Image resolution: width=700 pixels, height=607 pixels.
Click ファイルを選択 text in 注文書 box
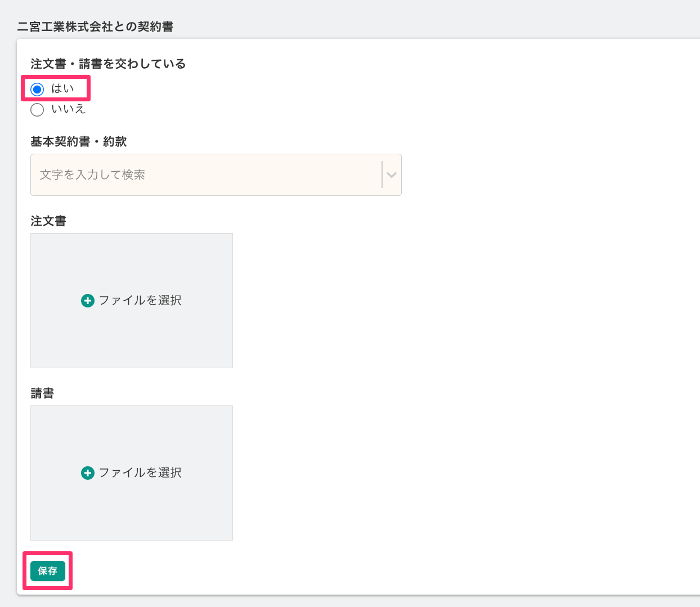coord(140,301)
